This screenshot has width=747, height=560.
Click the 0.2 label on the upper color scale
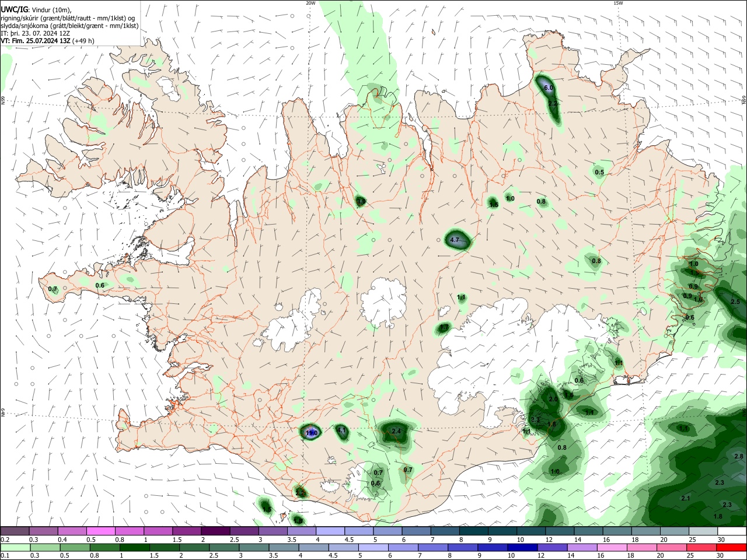[x=5, y=540]
